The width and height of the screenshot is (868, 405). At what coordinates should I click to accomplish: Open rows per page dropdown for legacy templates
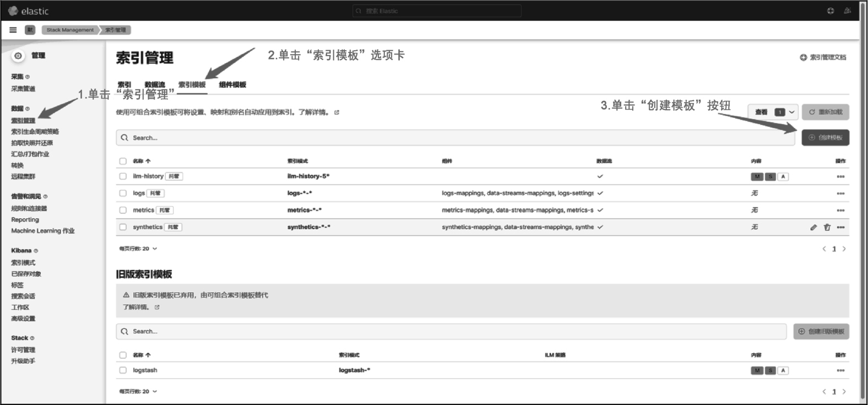click(x=138, y=391)
